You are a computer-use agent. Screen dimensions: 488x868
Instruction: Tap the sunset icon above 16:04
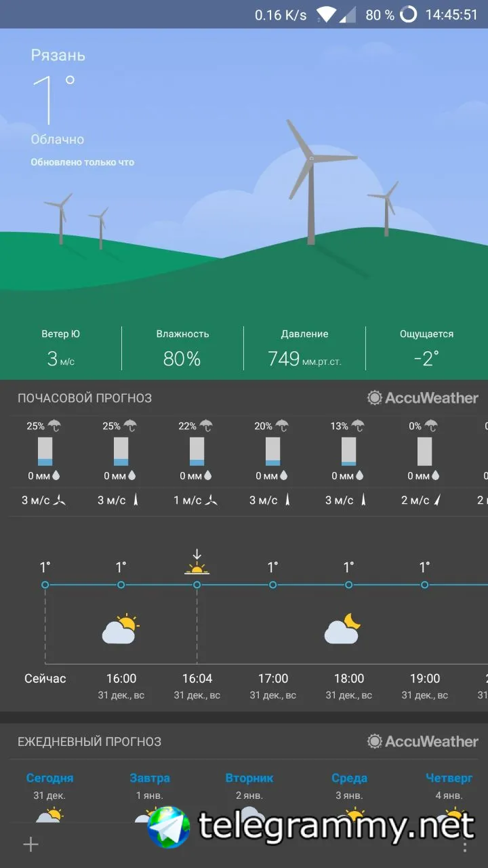pyautogui.click(x=197, y=562)
